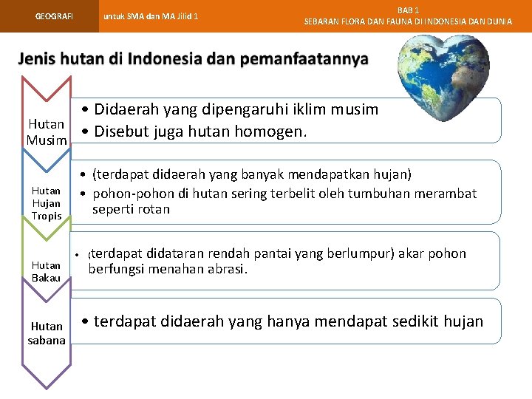Image resolution: width=532 pixels, height=399 pixels.
Task: Click the 'seperti rotan' text line
Action: (131, 209)
